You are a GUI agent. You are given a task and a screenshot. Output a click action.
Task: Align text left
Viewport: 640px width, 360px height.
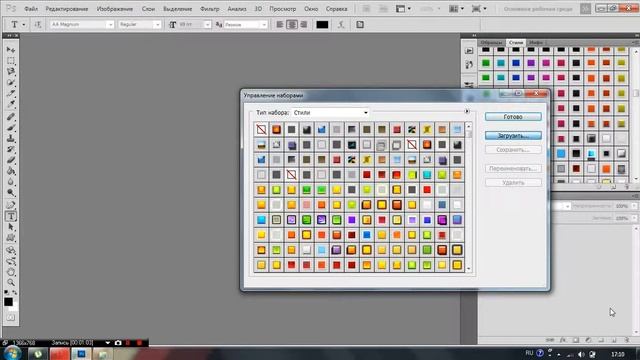coord(280,24)
